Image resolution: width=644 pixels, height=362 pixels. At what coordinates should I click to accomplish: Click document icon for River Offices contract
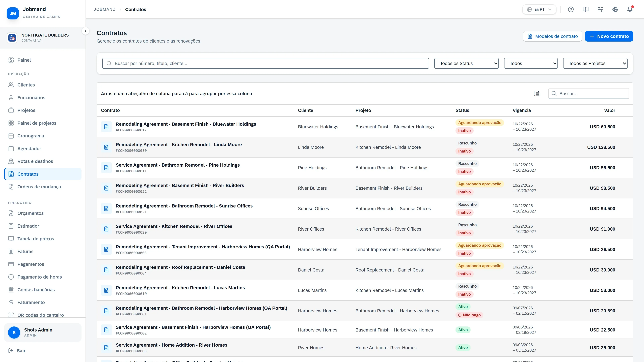pyautogui.click(x=106, y=229)
